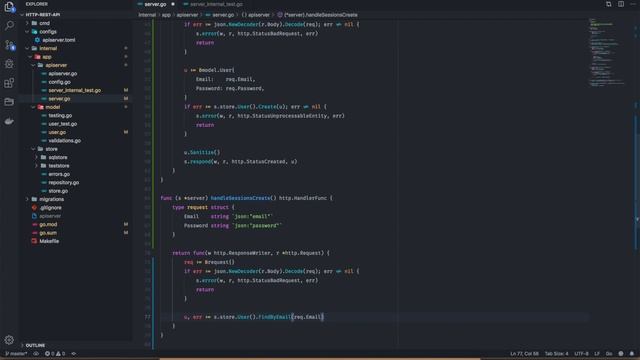
Task: Expand the teststore folder
Action: (x=59, y=166)
